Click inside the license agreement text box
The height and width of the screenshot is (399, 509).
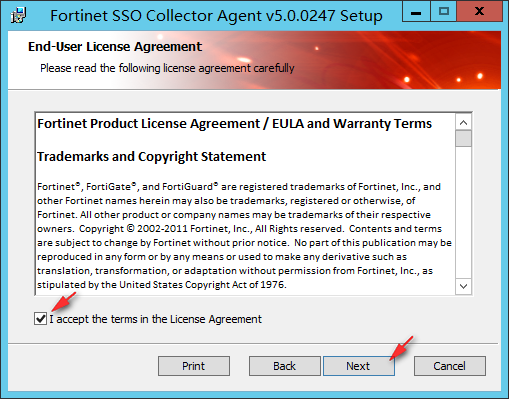245,204
